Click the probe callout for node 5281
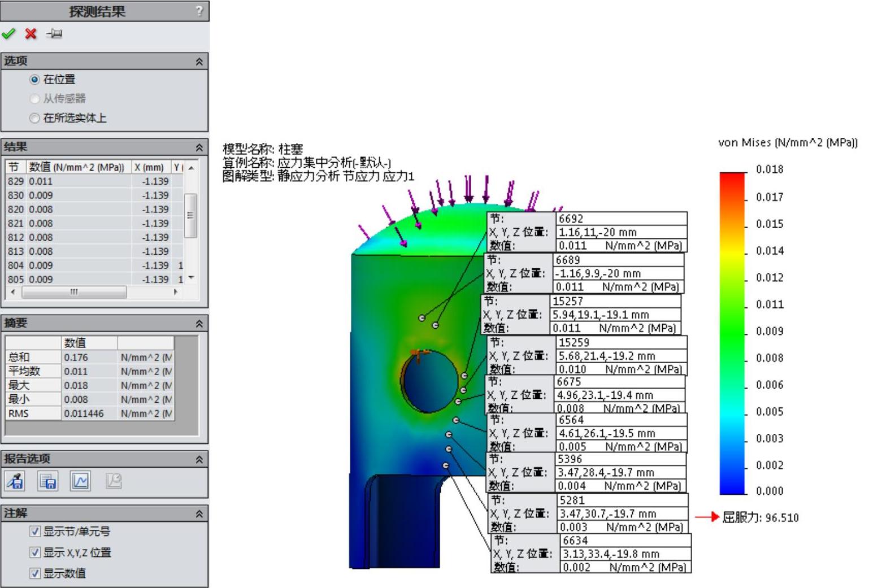Image resolution: width=869 pixels, height=588 pixels. pyautogui.click(x=588, y=513)
